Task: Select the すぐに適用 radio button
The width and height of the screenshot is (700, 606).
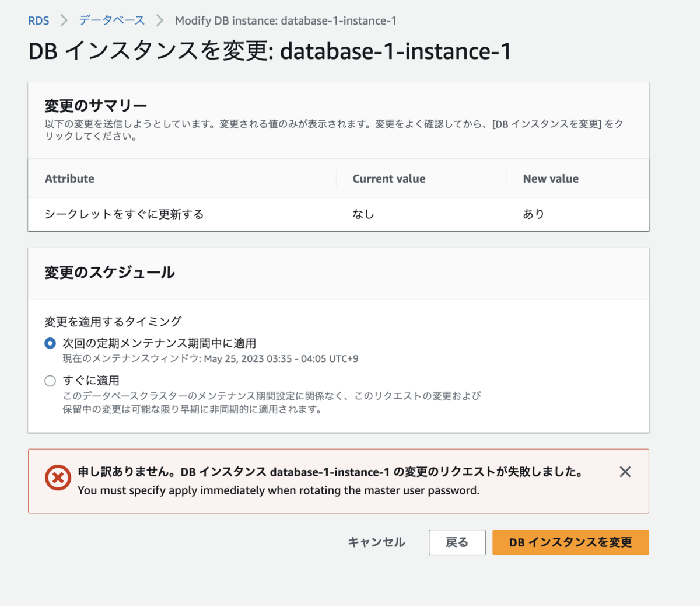Action: (x=50, y=381)
